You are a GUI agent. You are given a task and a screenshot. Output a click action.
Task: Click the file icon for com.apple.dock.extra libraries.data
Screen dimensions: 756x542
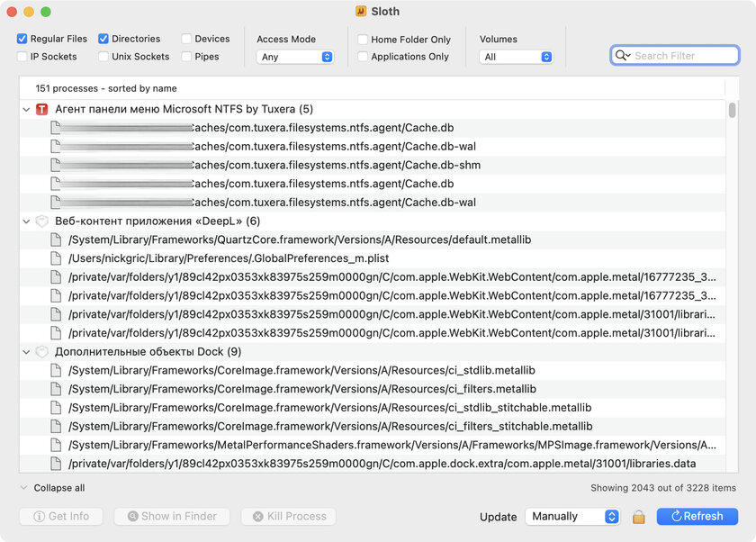click(x=56, y=464)
